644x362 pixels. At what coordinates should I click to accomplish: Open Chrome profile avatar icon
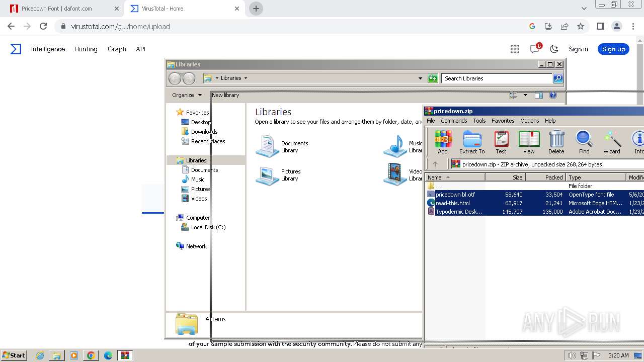(616, 26)
